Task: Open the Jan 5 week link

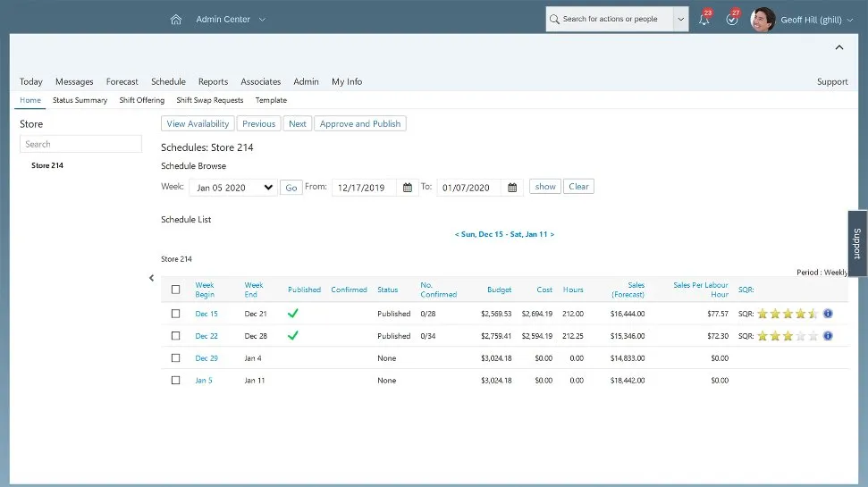Action: (204, 381)
